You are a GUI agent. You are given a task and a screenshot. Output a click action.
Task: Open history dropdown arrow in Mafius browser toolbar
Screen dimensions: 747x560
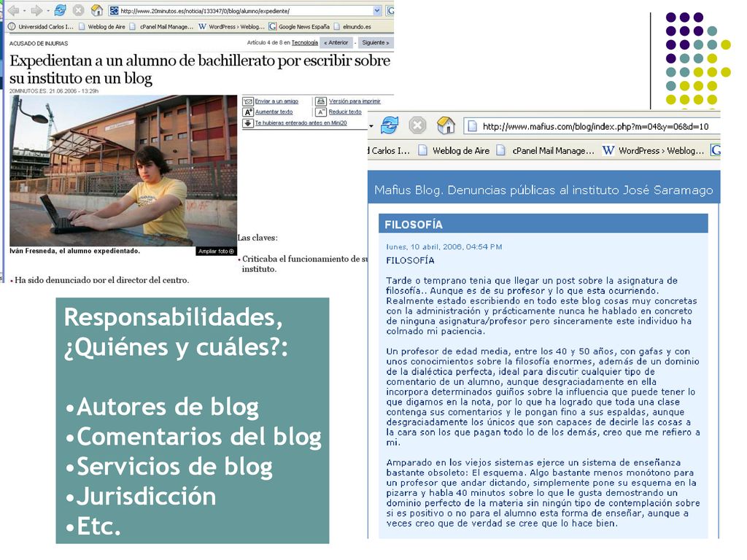371,126
